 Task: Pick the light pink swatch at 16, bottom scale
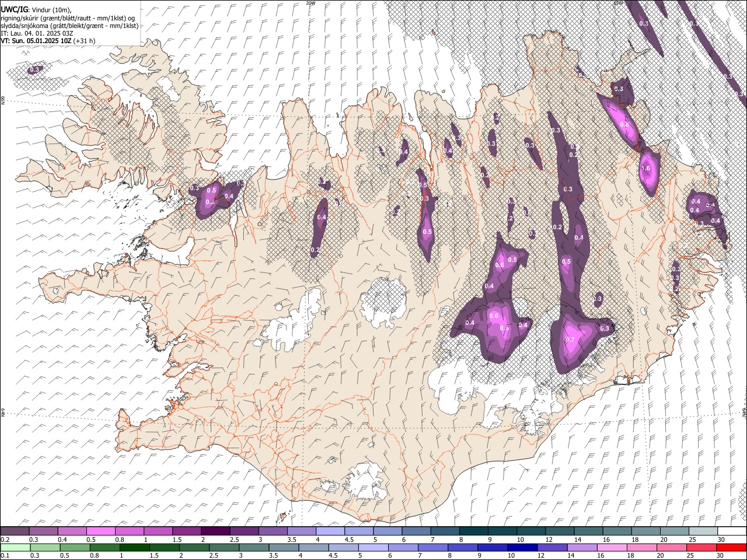tap(611, 547)
